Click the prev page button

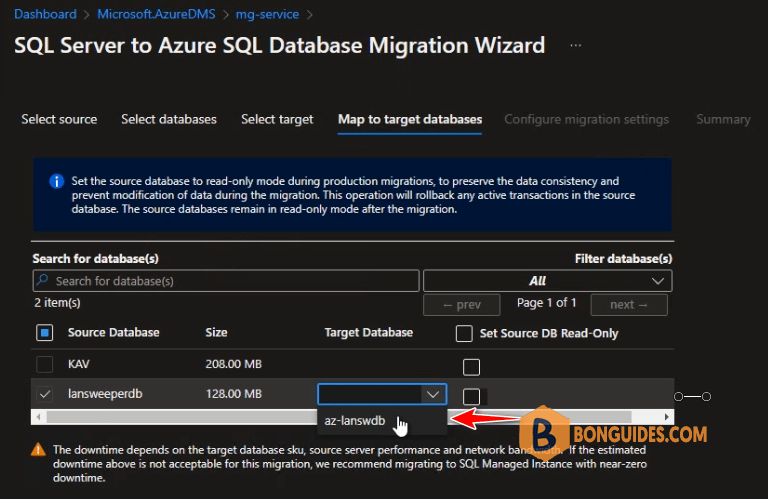pos(461,305)
